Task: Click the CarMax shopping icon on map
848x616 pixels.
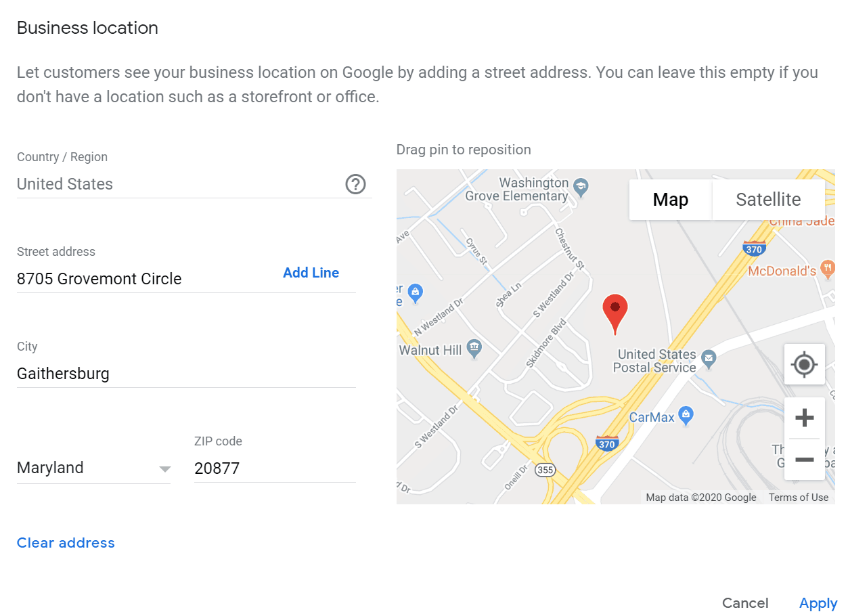Action: coord(686,415)
